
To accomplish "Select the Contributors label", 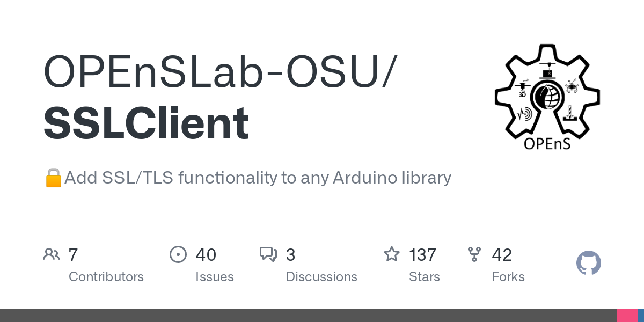I will pos(106,277).
